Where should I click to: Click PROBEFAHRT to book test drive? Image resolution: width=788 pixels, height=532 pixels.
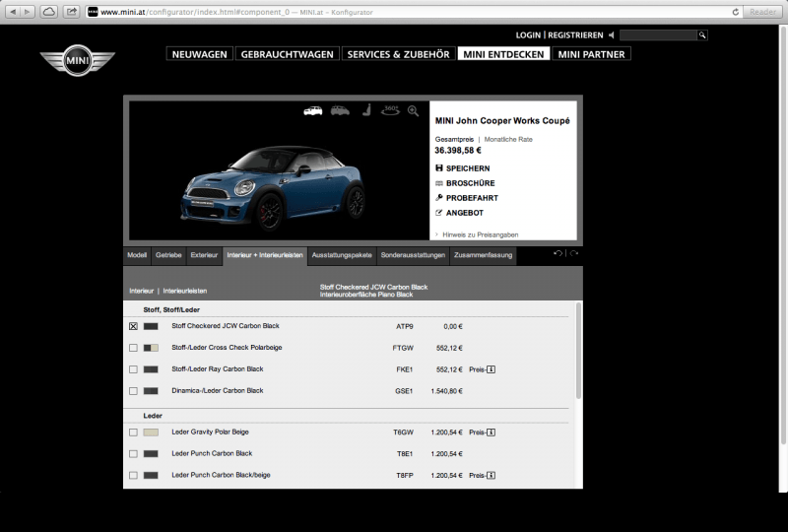click(x=467, y=198)
